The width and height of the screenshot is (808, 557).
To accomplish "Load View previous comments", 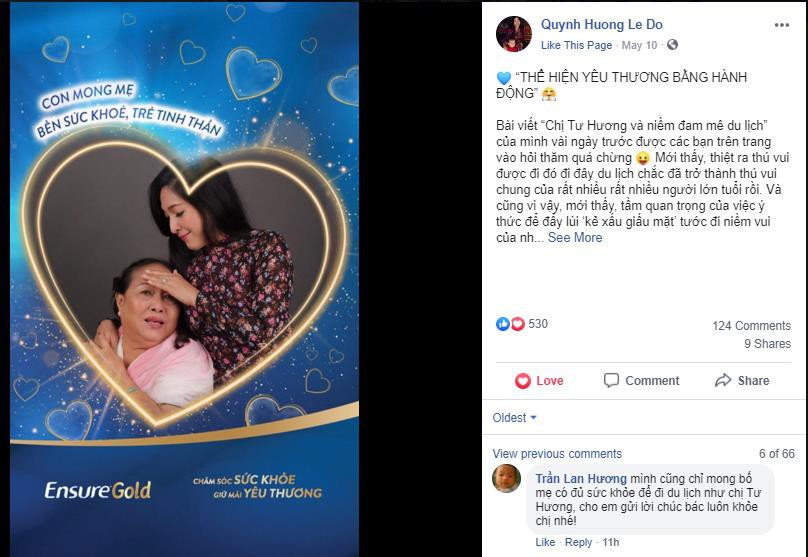I will coord(557,454).
